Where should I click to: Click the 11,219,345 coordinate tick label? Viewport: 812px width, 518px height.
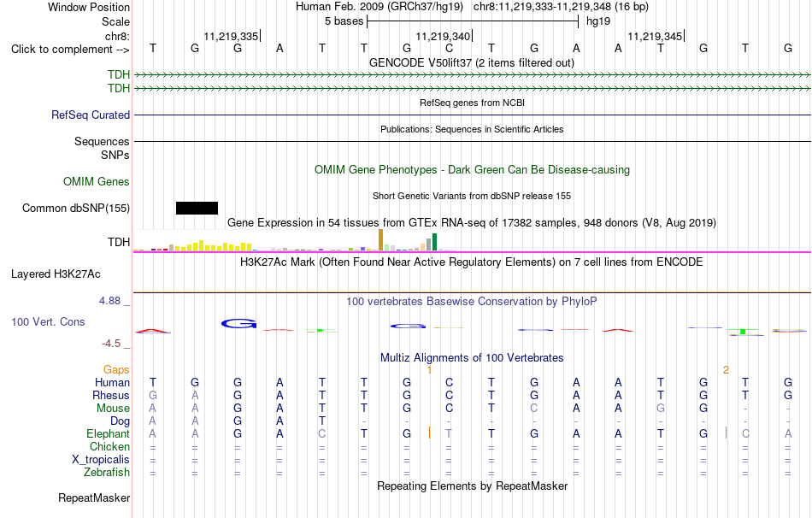tap(655, 36)
